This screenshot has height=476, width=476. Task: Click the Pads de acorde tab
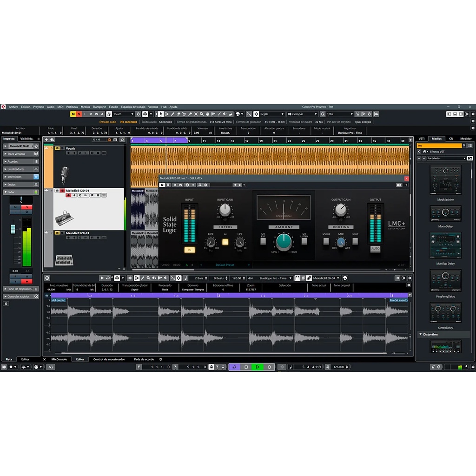(144, 359)
